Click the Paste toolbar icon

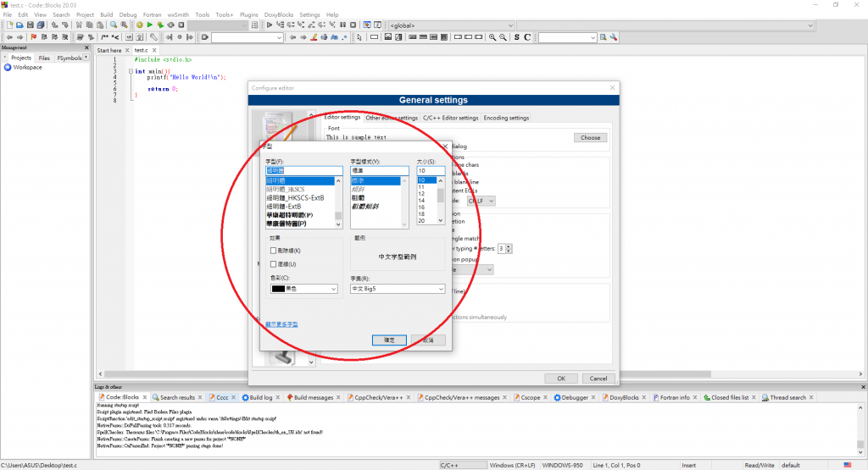point(100,25)
